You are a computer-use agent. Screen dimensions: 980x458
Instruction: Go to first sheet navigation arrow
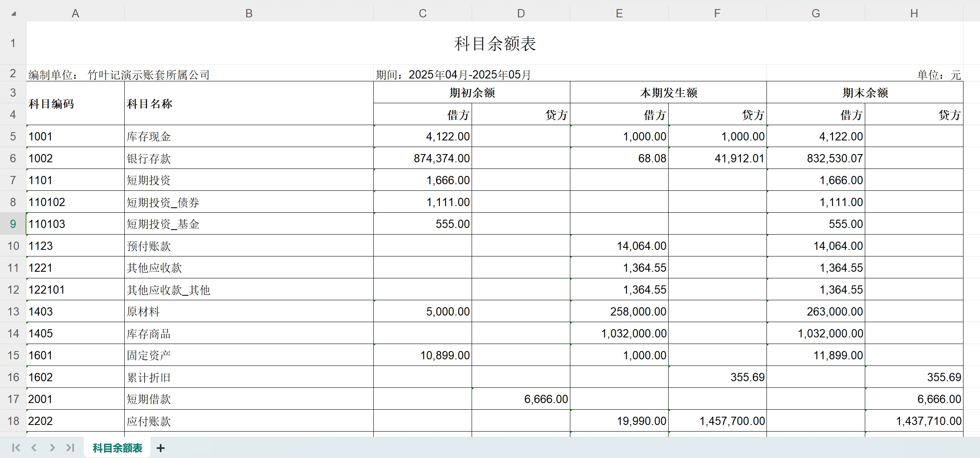[x=16, y=448]
